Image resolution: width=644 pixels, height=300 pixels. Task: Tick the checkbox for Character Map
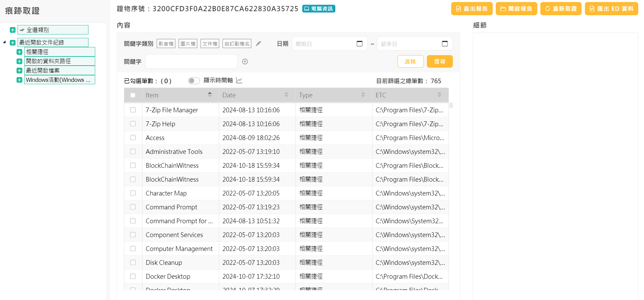(133, 193)
